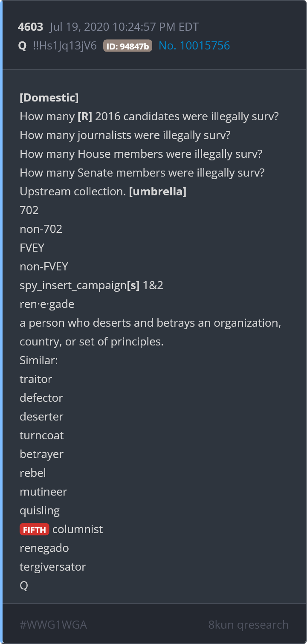The width and height of the screenshot is (307, 644).
Task: Click the #WWG1WGA hashtag in footer
Action: 53,625
